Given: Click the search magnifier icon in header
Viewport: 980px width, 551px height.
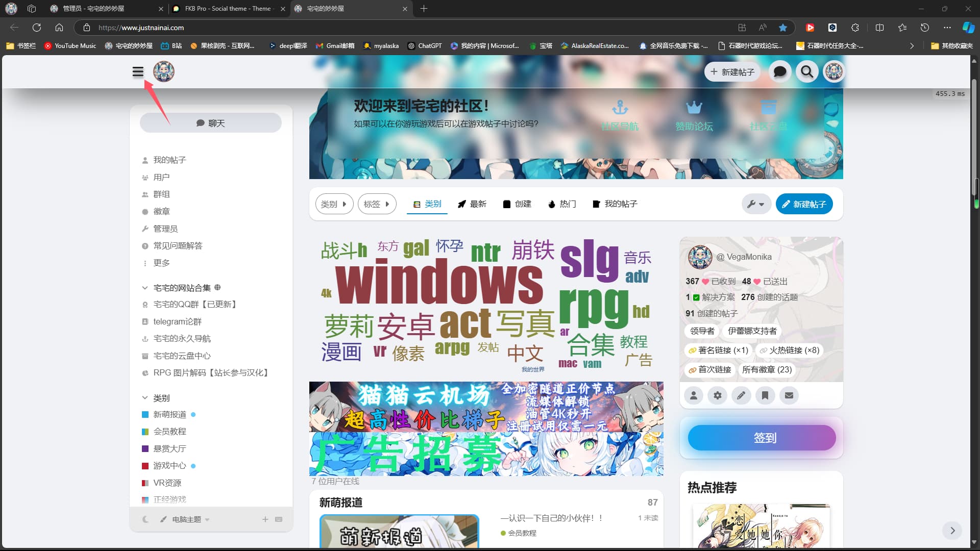Looking at the screenshot, I should (x=806, y=72).
